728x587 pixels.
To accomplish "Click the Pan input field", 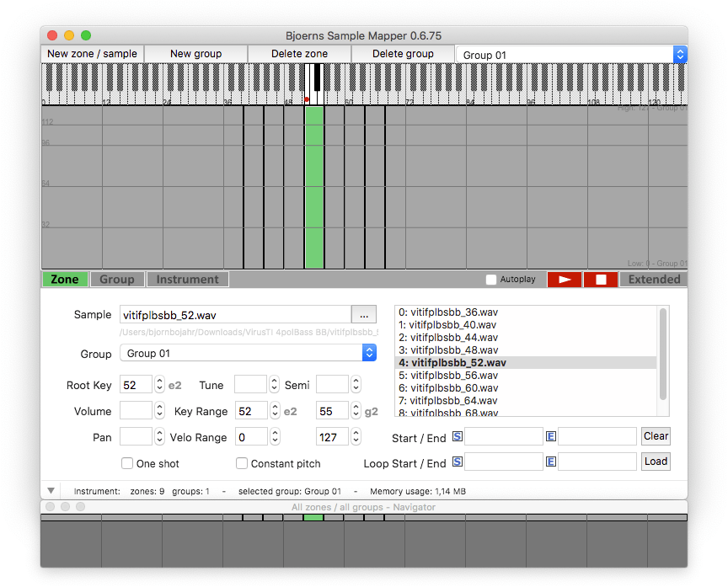I will [136, 436].
